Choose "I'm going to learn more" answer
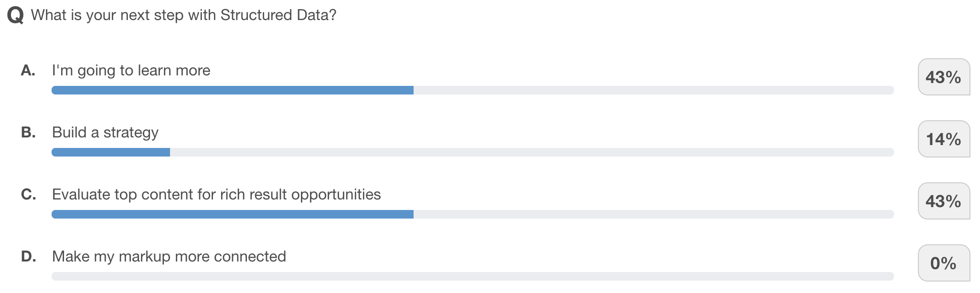This screenshot has height=293, width=980. [x=131, y=71]
